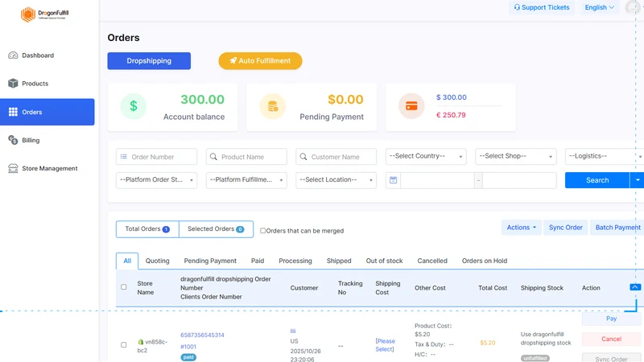
Task: Select the Total Orders tab
Action: (147, 229)
